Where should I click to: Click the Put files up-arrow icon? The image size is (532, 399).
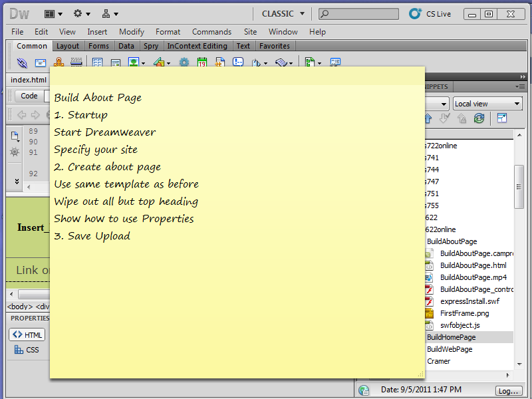[x=427, y=118]
